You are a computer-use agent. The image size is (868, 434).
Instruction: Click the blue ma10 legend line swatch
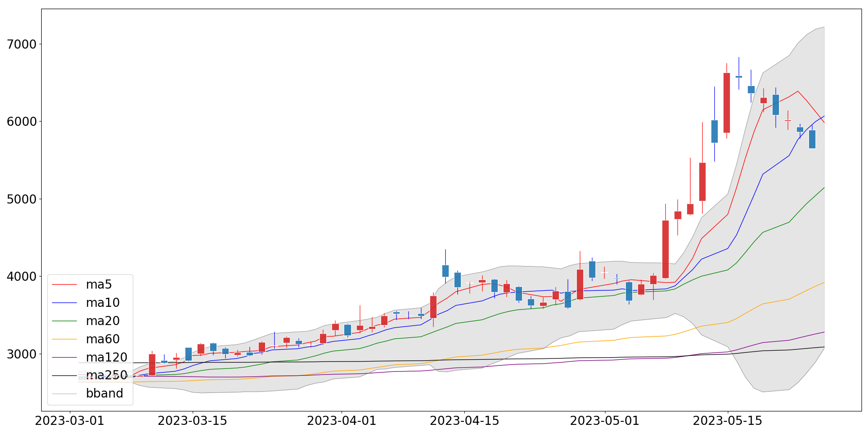click(x=64, y=303)
